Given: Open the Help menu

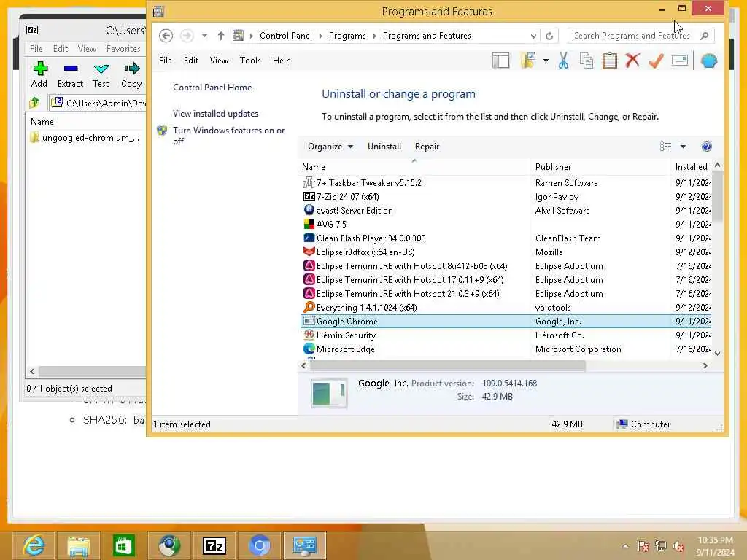Looking at the screenshot, I should coord(282,61).
